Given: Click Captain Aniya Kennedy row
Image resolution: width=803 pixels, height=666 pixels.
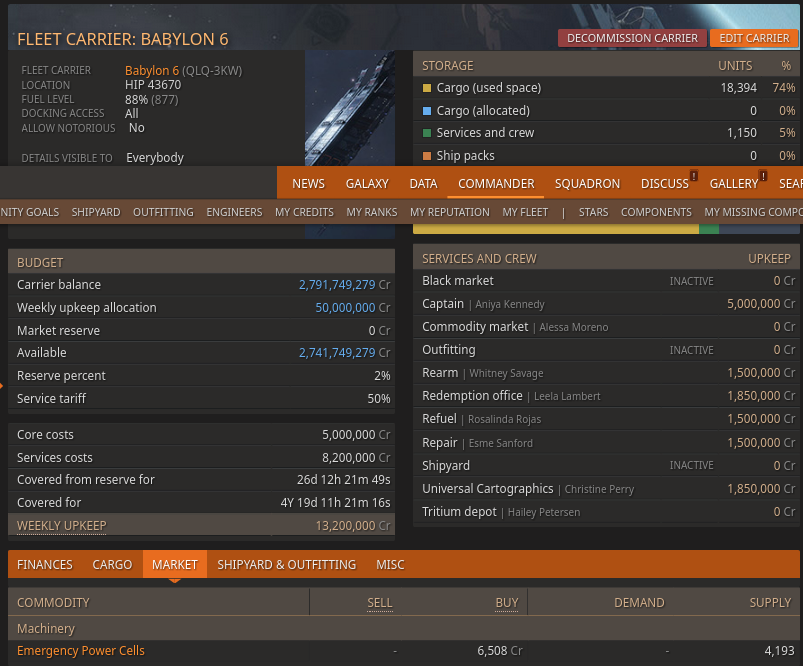Looking at the screenshot, I should [x=606, y=304].
